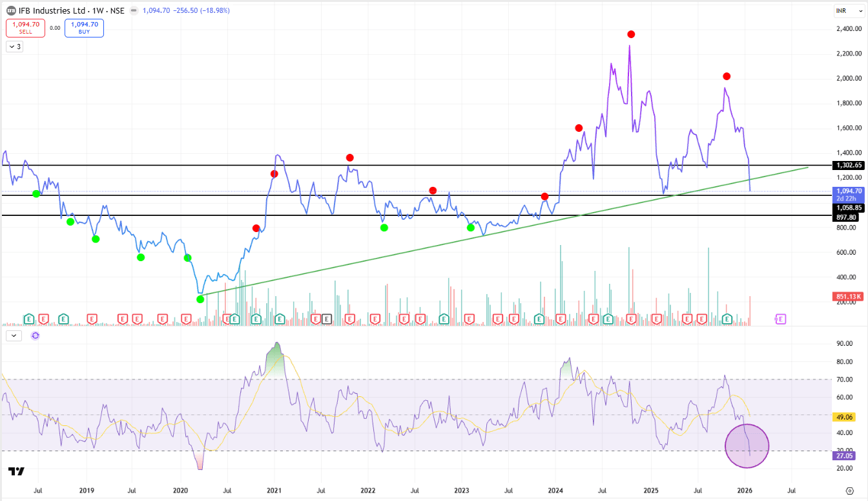Click the 27.05 RSI value label
868x501 pixels.
pos(844,456)
